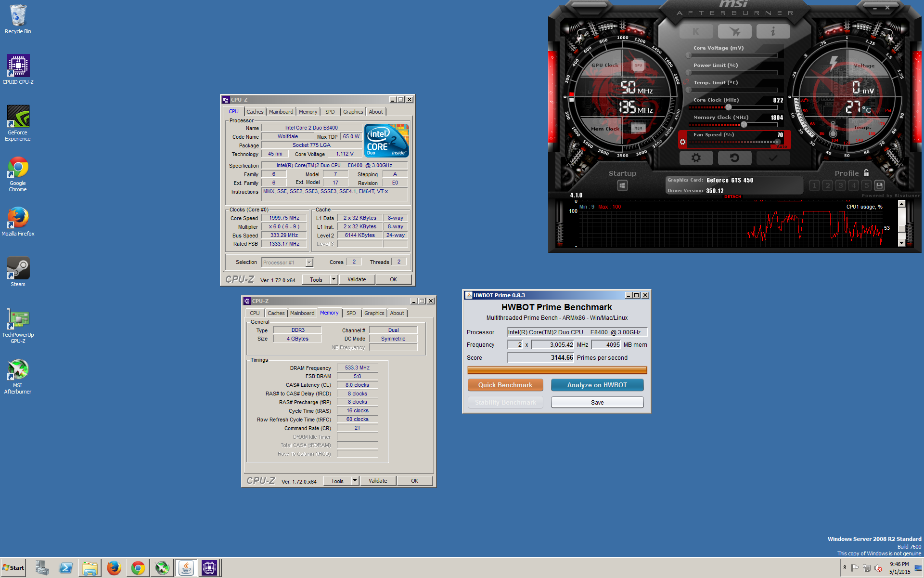Screen dimensions: 924x578
Task: Click Validate in bottom CPU-Z window
Action: point(378,481)
